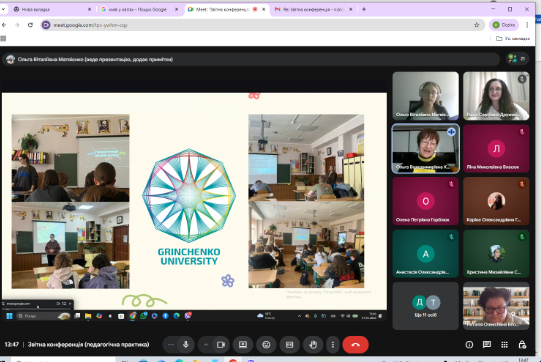Click the Edge icon in shared screen taskbar
This screenshot has height=362, width=541.
(176, 316)
